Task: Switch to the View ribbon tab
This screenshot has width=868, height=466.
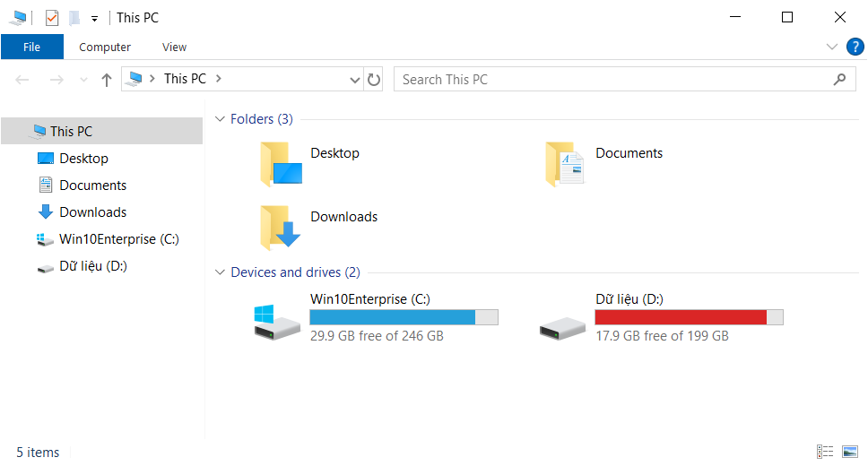Action: tap(174, 47)
